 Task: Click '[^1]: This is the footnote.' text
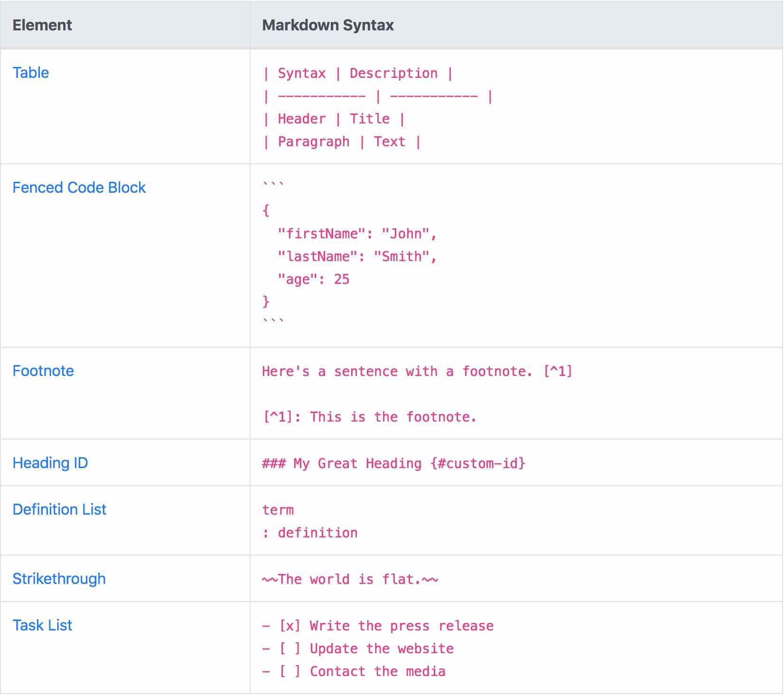pos(370,417)
